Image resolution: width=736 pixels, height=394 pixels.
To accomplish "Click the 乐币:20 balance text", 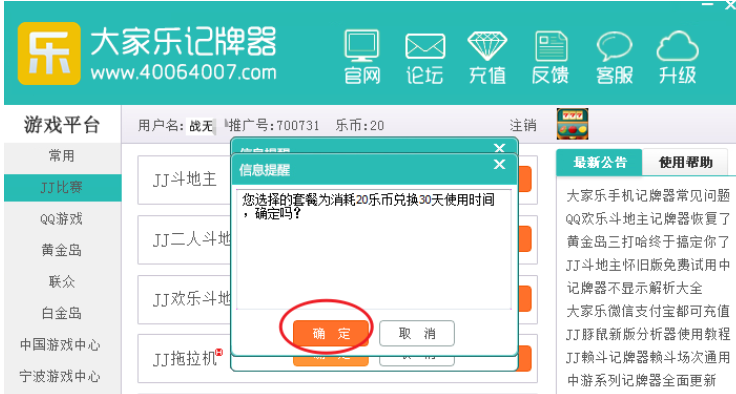I will tap(360, 125).
